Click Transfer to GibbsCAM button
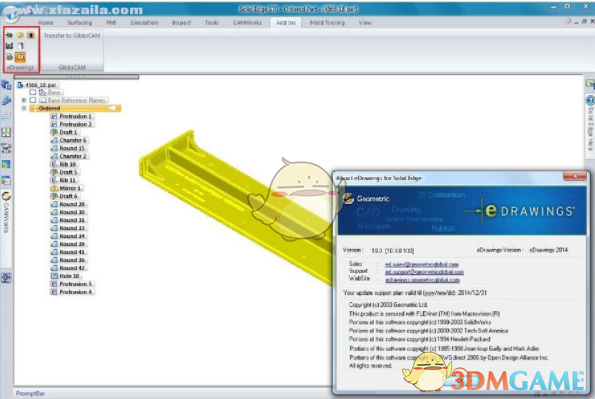Viewport: 595px width, 399px height. [72, 36]
